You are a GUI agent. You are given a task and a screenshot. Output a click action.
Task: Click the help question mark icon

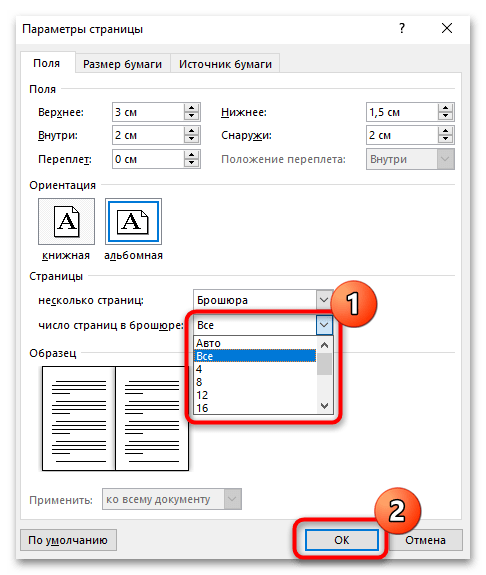coord(402,28)
